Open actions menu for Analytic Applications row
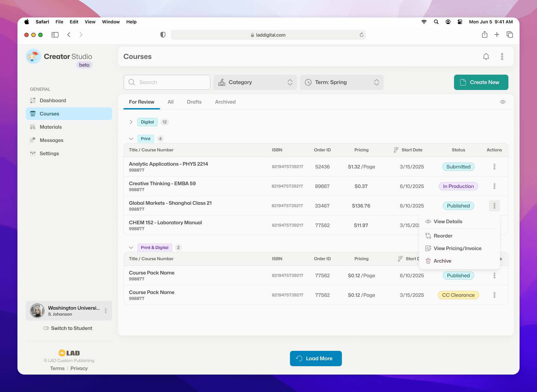 494,167
